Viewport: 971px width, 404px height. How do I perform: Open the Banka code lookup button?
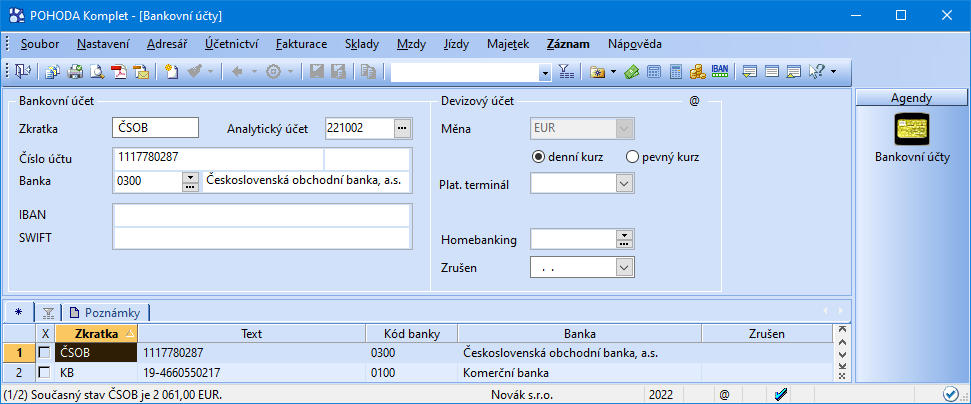point(189,181)
